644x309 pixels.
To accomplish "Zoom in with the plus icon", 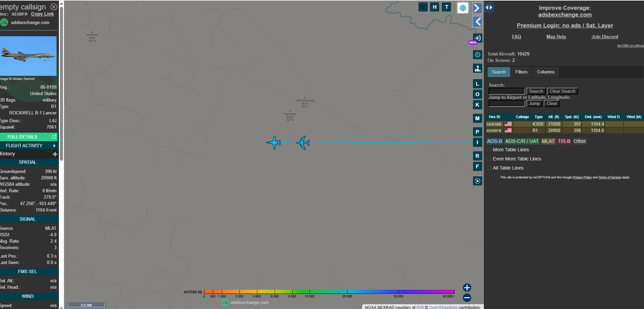I will pos(467,288).
